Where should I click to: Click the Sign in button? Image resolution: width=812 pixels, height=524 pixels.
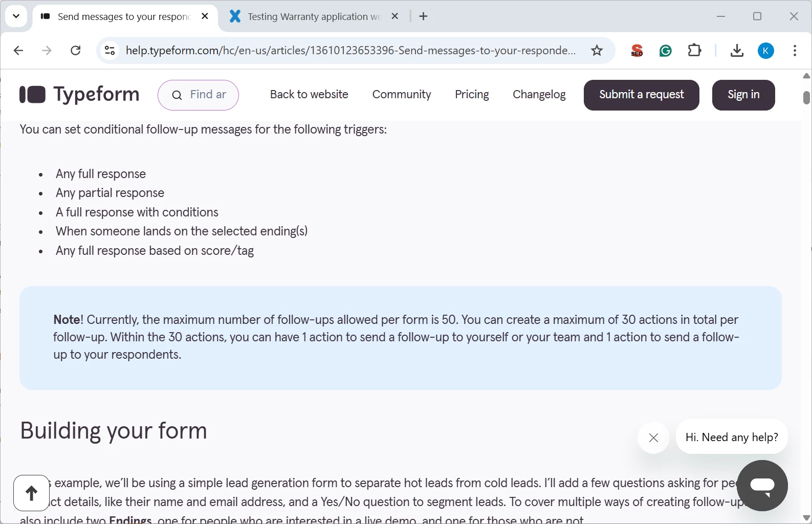(743, 95)
